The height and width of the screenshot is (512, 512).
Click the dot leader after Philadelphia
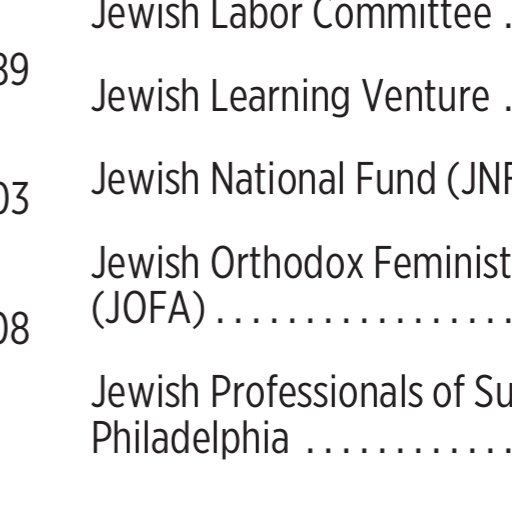[x=409, y=450]
